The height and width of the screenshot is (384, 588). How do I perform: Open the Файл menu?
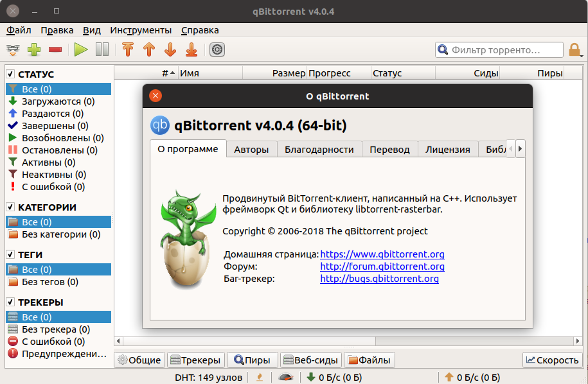pos(19,30)
